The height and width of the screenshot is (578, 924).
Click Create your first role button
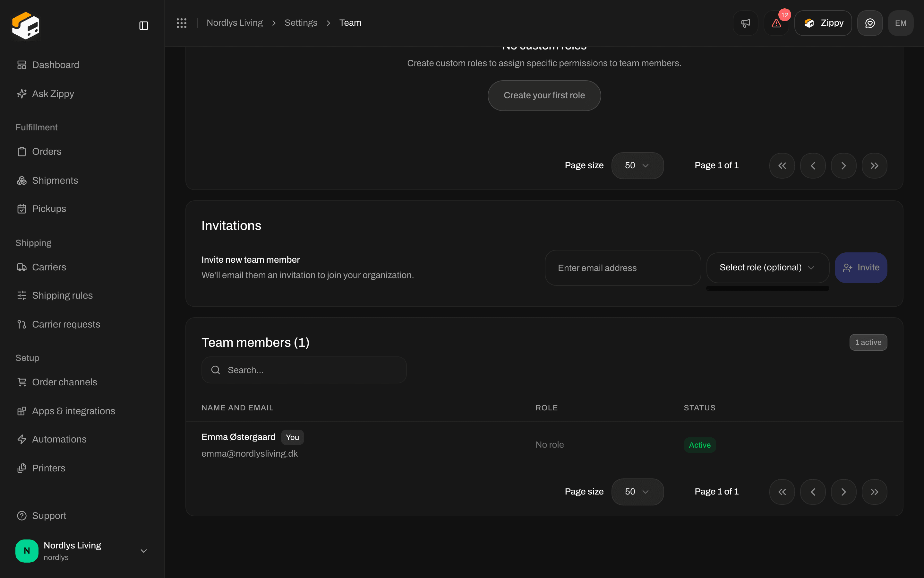544,96
